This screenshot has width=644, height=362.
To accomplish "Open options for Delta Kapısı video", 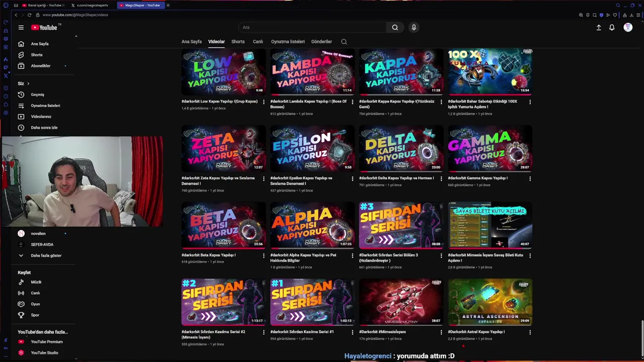I will [441, 178].
